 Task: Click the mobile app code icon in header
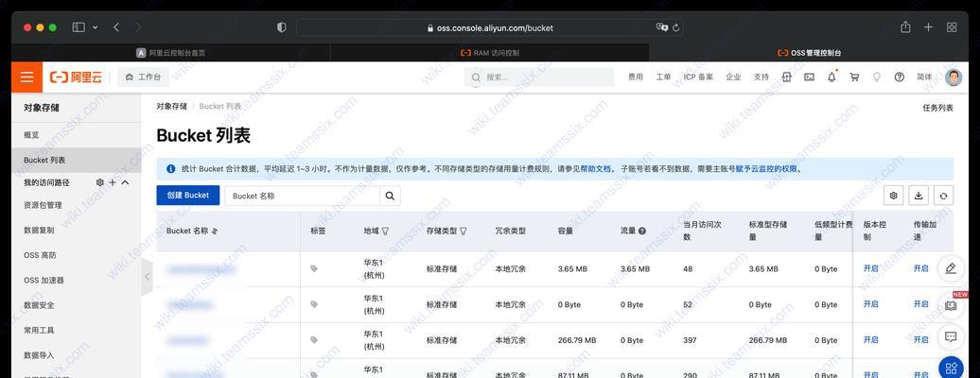pos(787,77)
